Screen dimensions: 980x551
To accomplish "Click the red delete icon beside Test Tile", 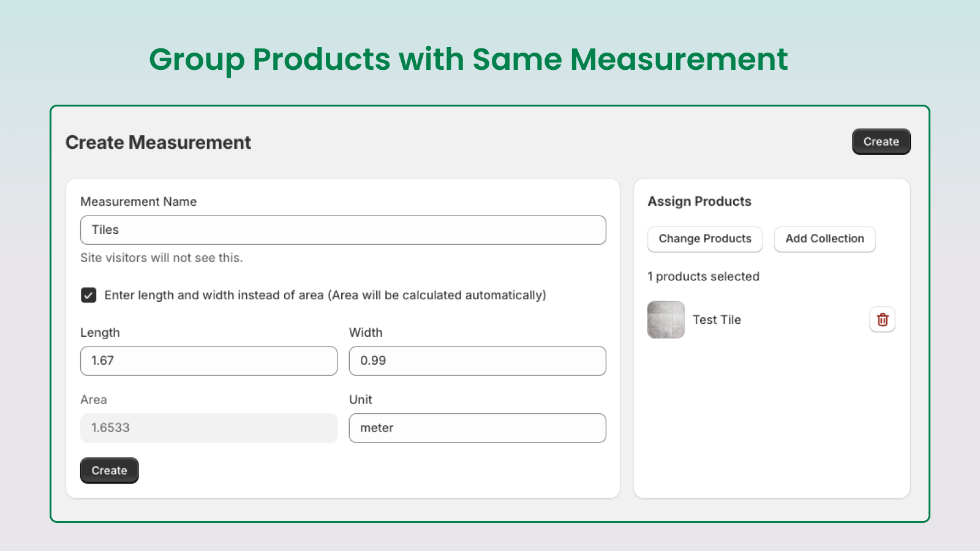I will pos(882,319).
